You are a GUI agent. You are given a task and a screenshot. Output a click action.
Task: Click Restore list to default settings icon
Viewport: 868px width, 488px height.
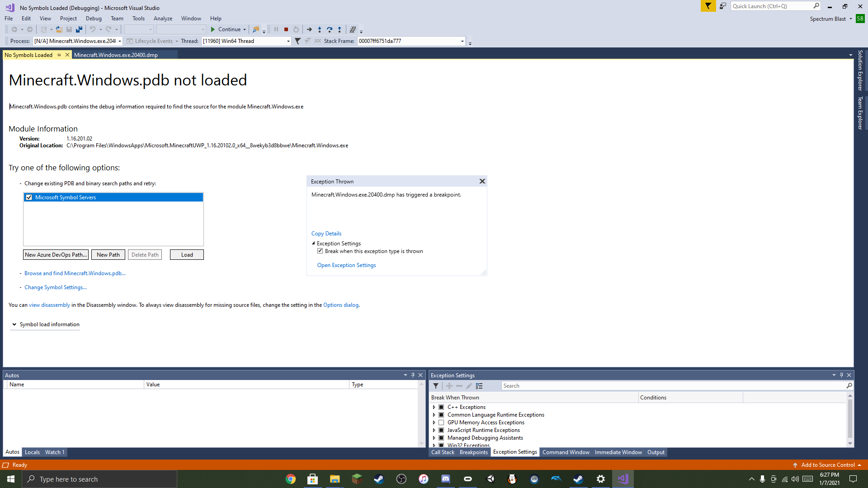(x=479, y=386)
